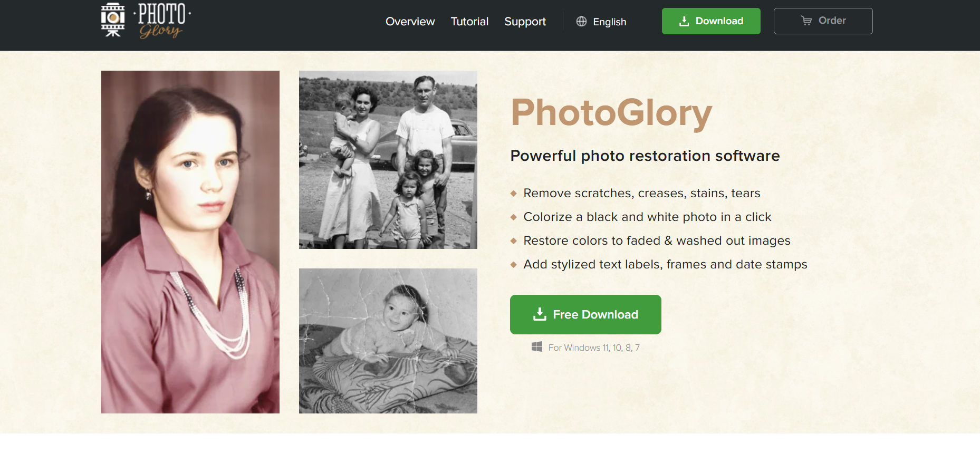Open the colorized woman portrait photo
This screenshot has width=980, height=472.
pyautogui.click(x=190, y=242)
